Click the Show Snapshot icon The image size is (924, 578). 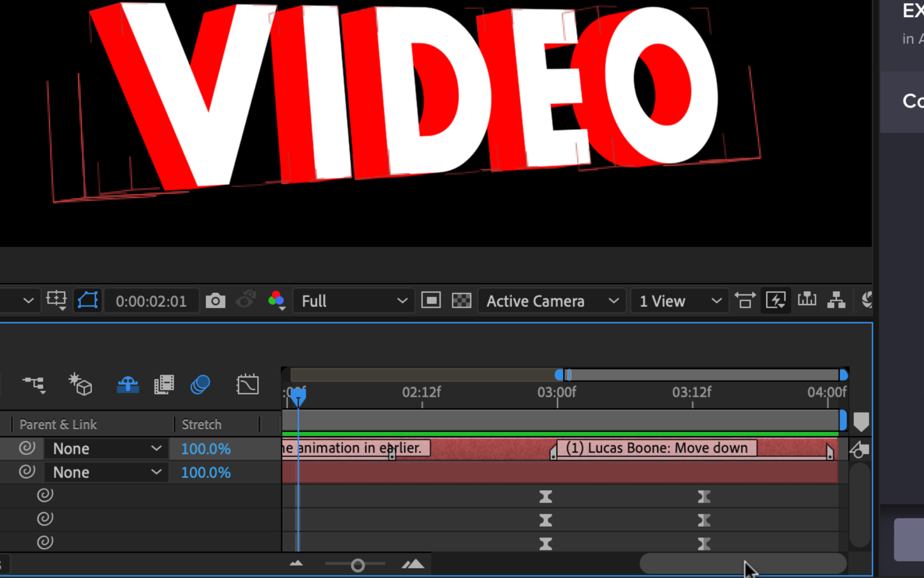(246, 300)
